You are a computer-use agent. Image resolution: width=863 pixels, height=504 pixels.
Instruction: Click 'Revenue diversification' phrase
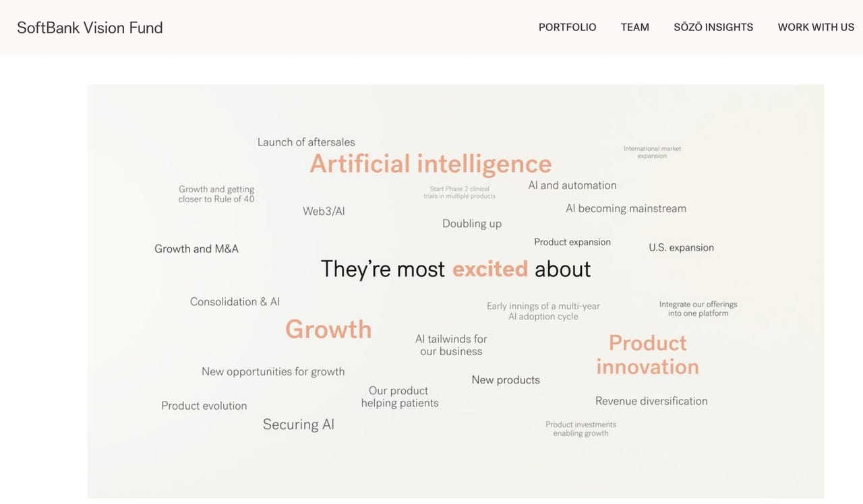coord(651,401)
